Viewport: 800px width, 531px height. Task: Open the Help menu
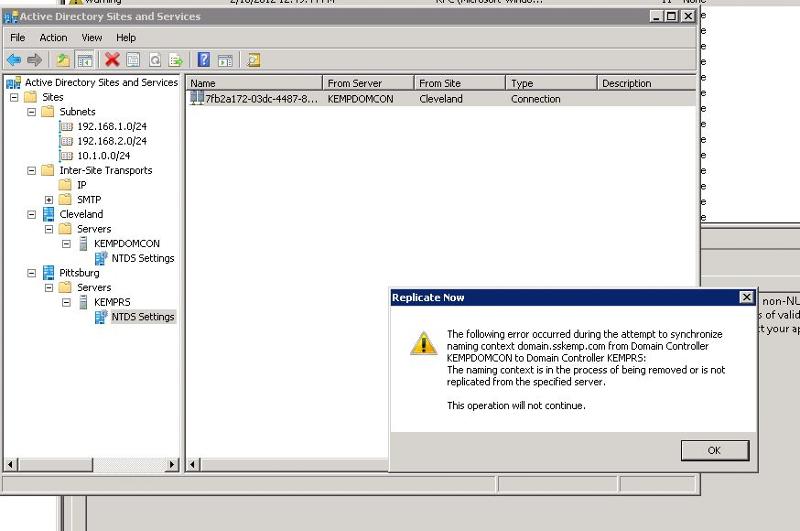(126, 38)
